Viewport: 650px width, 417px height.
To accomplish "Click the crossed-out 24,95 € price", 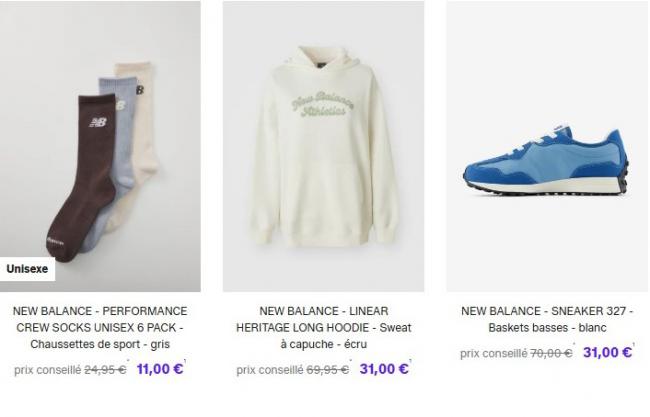I will click(x=105, y=370).
